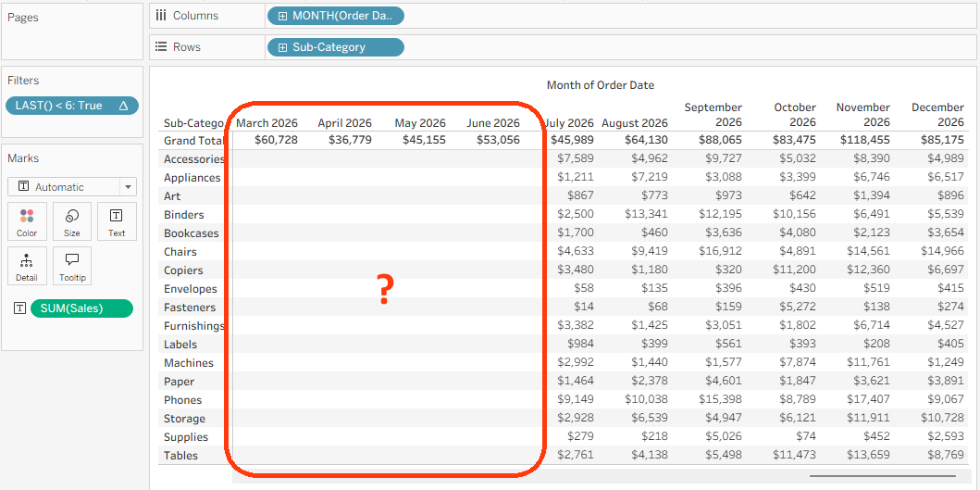Click the $17,407 Phones November value
980x490 pixels.
pos(871,400)
